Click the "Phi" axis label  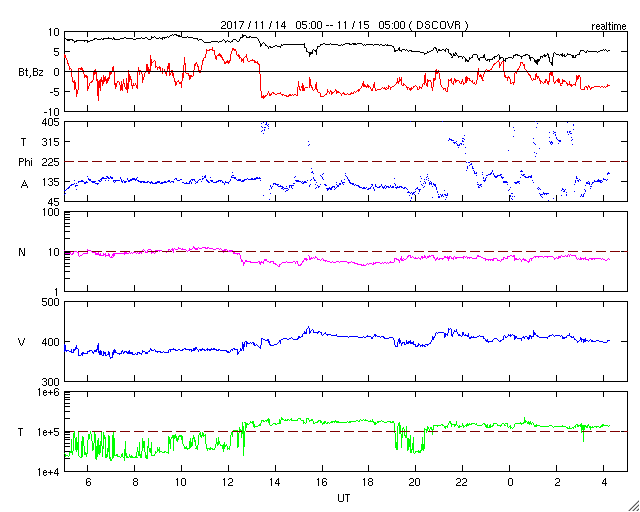[x=25, y=163]
